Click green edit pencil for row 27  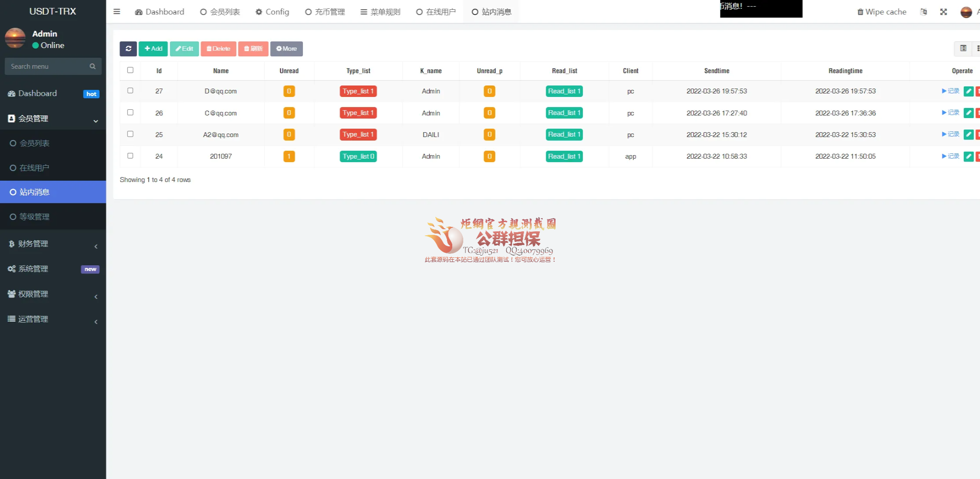(x=968, y=91)
